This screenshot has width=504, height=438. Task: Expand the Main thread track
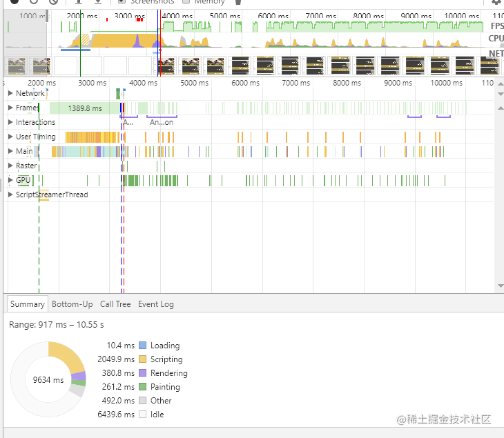coord(10,151)
